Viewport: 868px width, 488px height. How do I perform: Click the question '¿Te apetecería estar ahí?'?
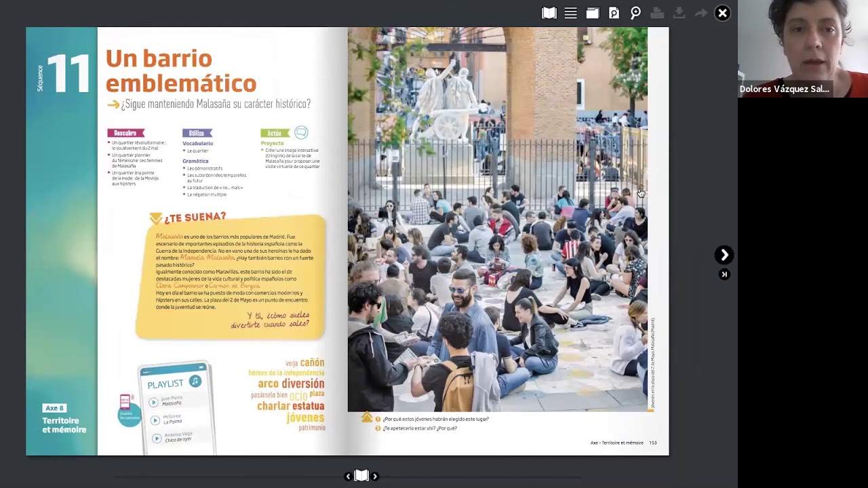420,428
